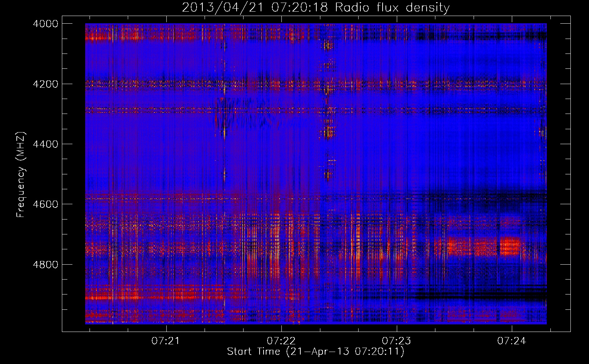
Task: Click the 07:22 time axis label
Action: pyautogui.click(x=281, y=341)
